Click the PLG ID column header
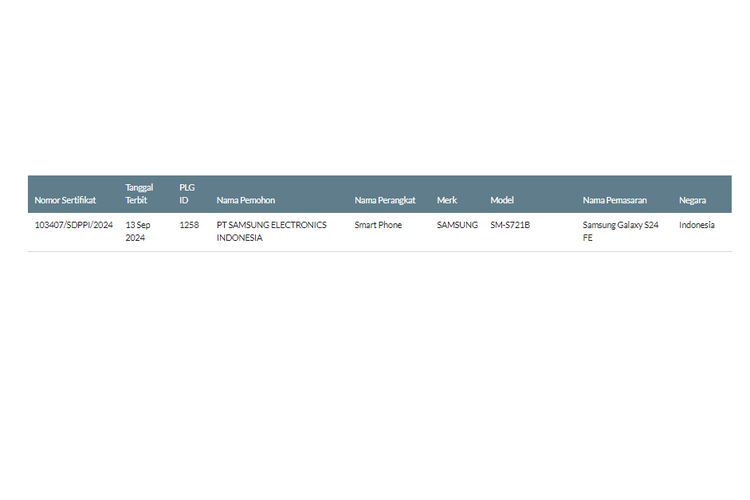 tap(187, 193)
